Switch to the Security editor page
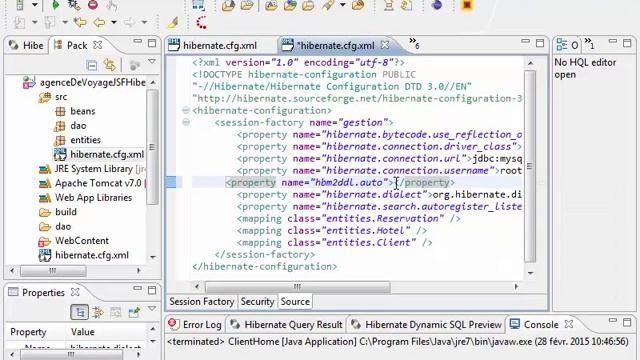640x360 pixels. tap(257, 302)
